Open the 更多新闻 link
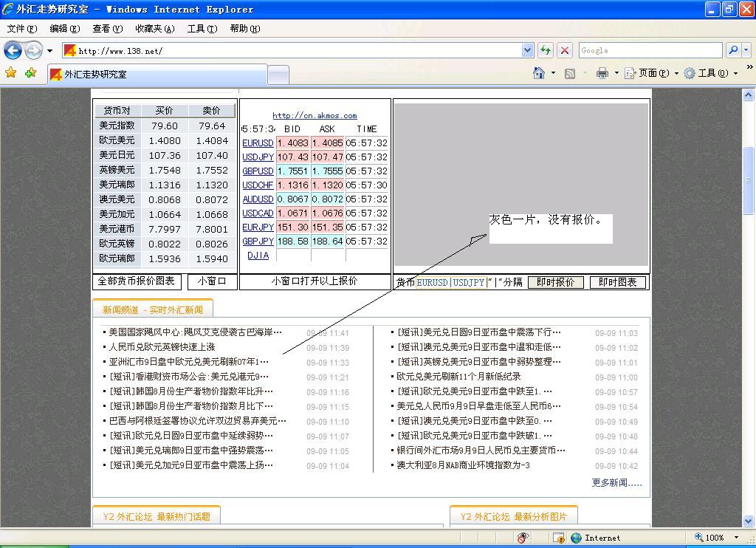 (x=616, y=483)
